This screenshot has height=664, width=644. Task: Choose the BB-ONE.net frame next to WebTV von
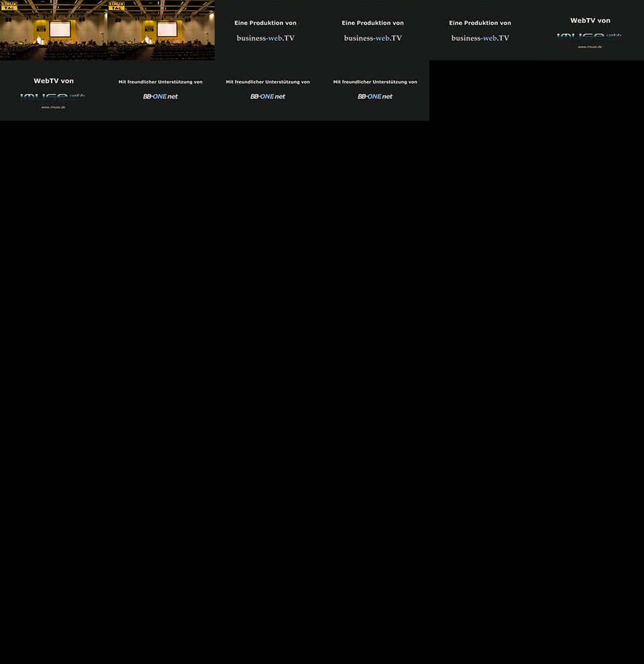click(x=161, y=91)
